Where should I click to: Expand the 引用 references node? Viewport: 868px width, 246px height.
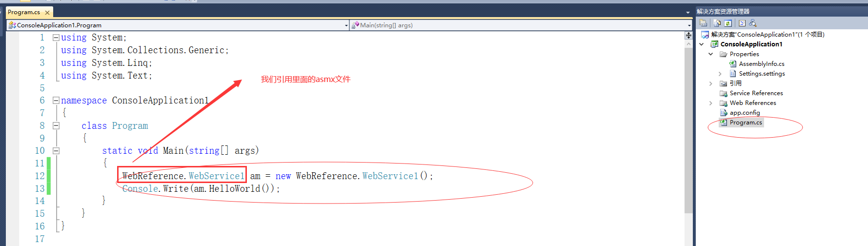tap(711, 83)
